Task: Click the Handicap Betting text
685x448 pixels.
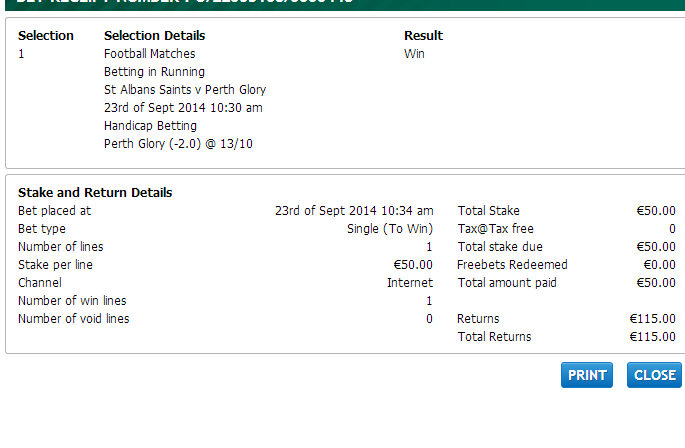Action: pyautogui.click(x=150, y=126)
